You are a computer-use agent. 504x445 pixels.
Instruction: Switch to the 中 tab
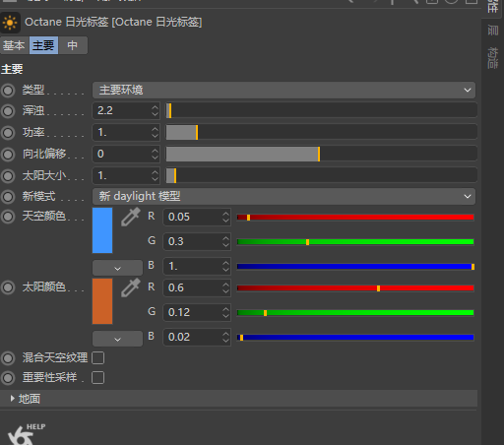coord(73,45)
